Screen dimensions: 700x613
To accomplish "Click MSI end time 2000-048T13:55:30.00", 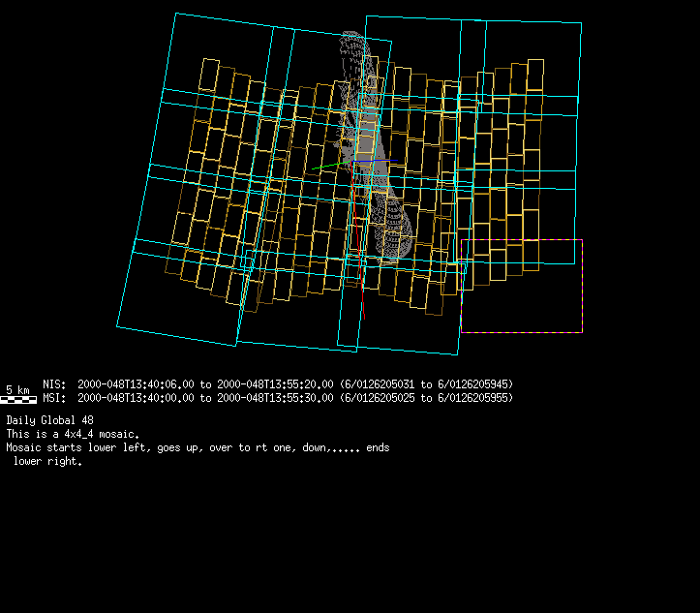I will tap(275, 398).
